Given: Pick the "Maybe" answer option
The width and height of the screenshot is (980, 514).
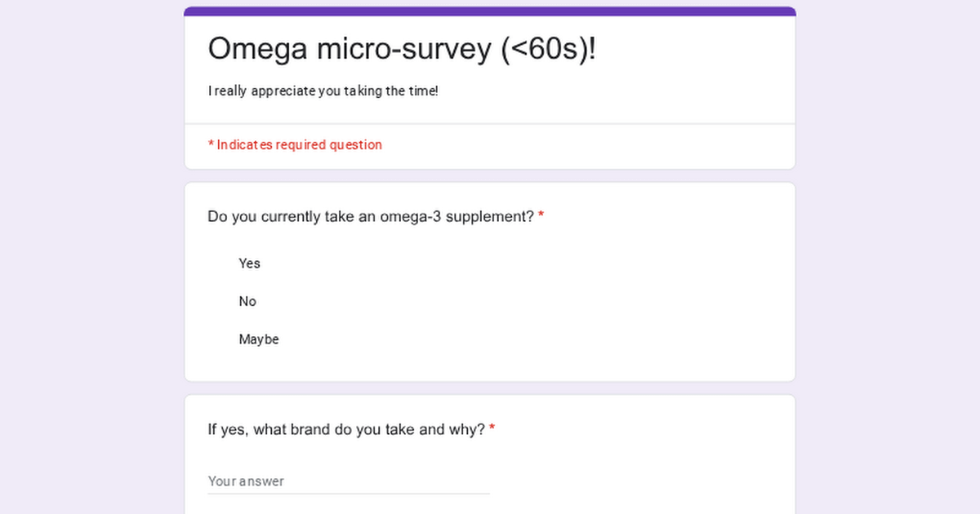Looking at the screenshot, I should point(259,339).
